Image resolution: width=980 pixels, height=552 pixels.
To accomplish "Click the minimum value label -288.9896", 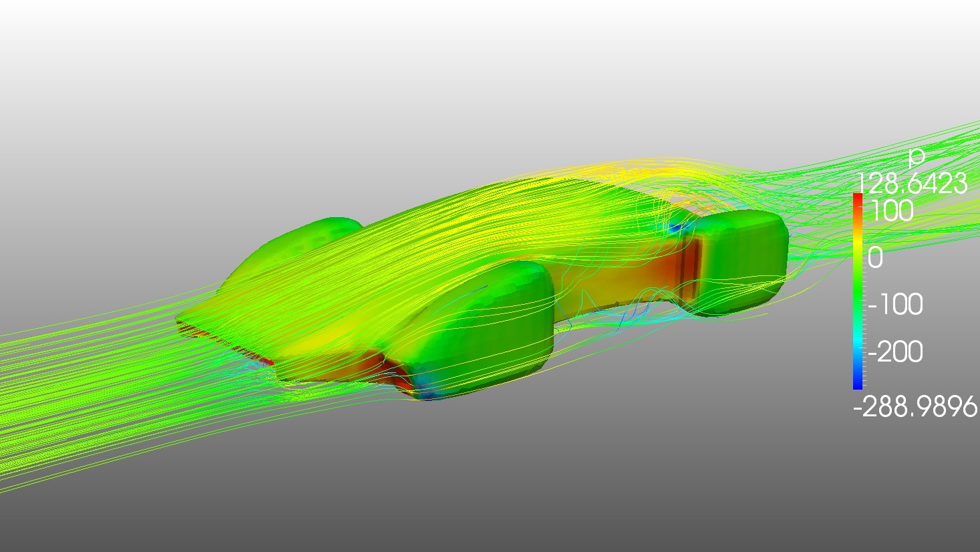I will (x=916, y=406).
